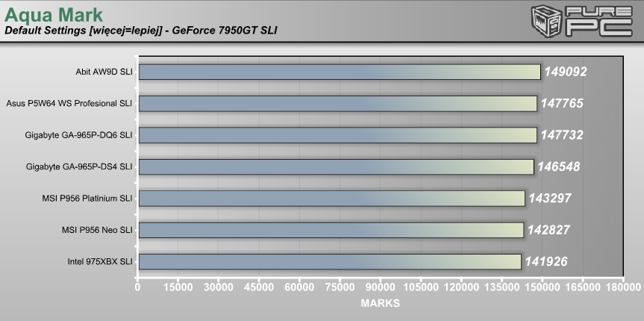Click the axis tick label 45000
644x321 pixels.
pyautogui.click(x=258, y=287)
